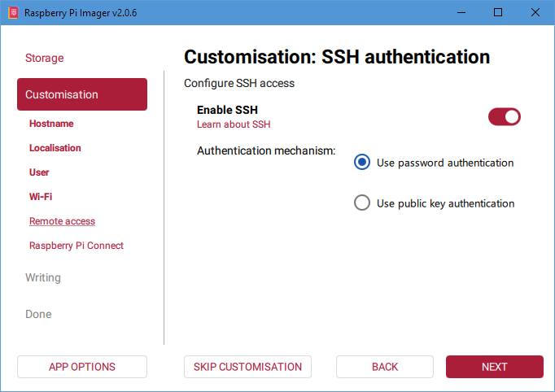Go back with the BACK button

pyautogui.click(x=385, y=367)
